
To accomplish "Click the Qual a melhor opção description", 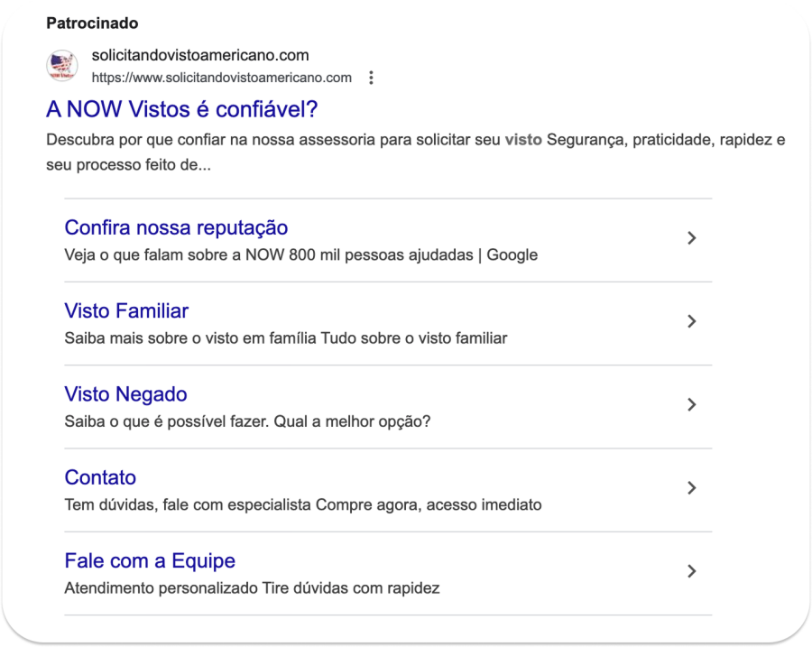I will tap(248, 421).
